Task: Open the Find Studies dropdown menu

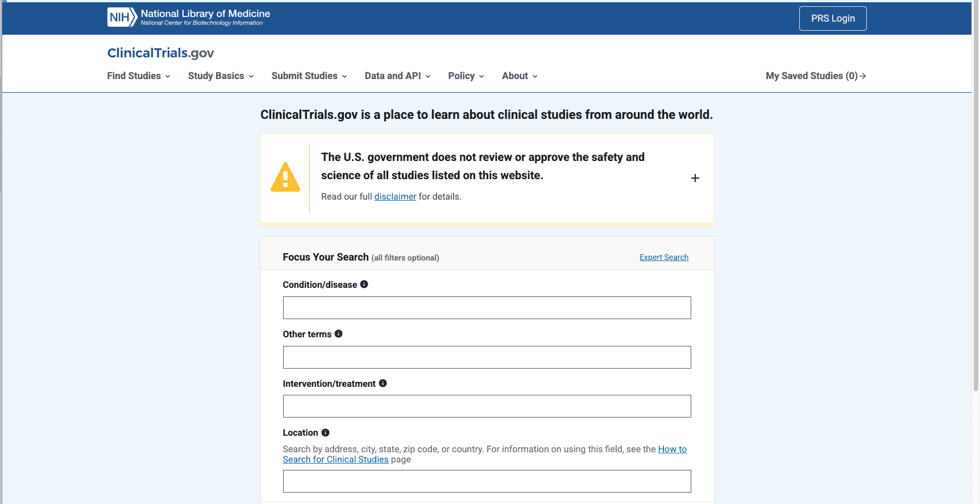Action: [139, 76]
